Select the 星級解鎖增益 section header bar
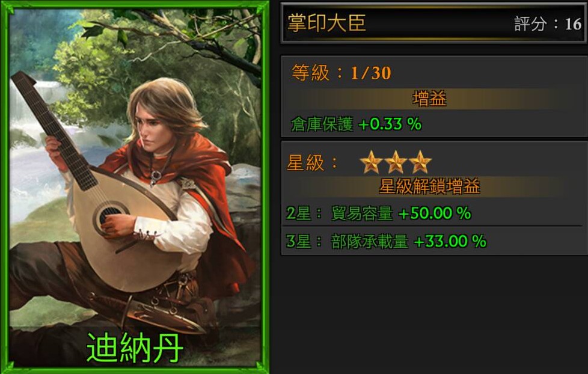This screenshot has height=374, width=588. pyautogui.click(x=429, y=186)
